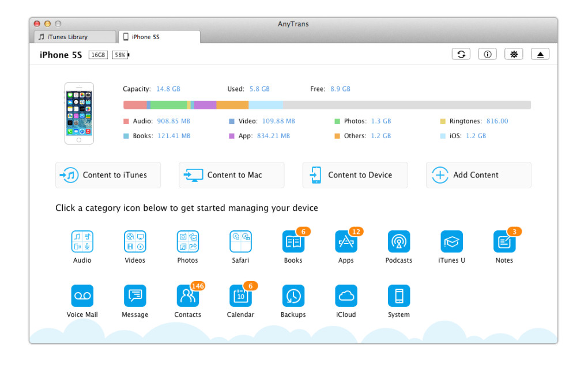The height and width of the screenshot is (387, 588).
Task: Click the Content to Device button
Action: tap(355, 175)
